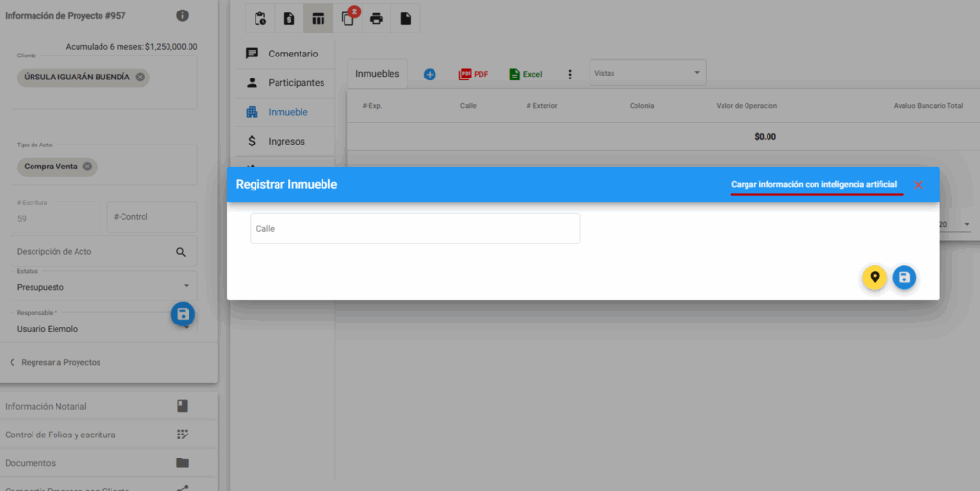Click the clipboard clock icon in the top toolbar
980x491 pixels.
pos(260,19)
